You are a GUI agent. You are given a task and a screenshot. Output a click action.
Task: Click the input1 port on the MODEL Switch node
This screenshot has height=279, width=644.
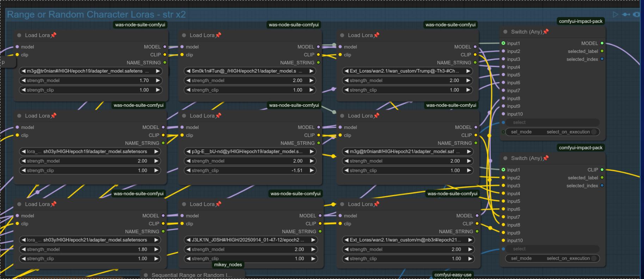[503, 43]
